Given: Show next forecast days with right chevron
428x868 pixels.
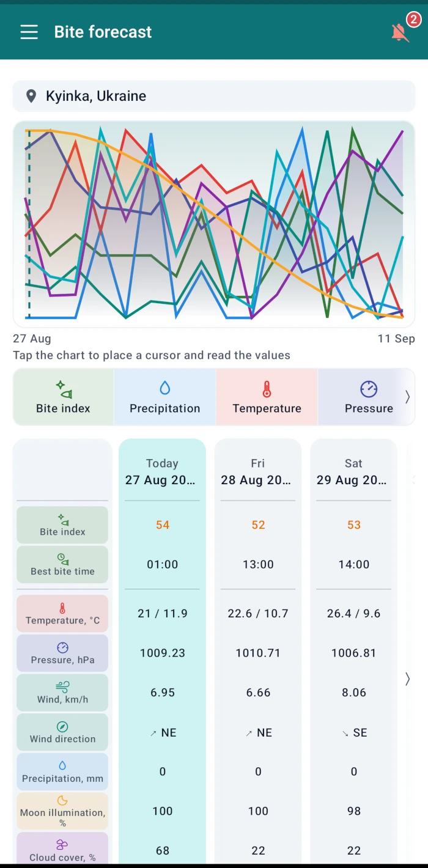Looking at the screenshot, I should [x=408, y=679].
